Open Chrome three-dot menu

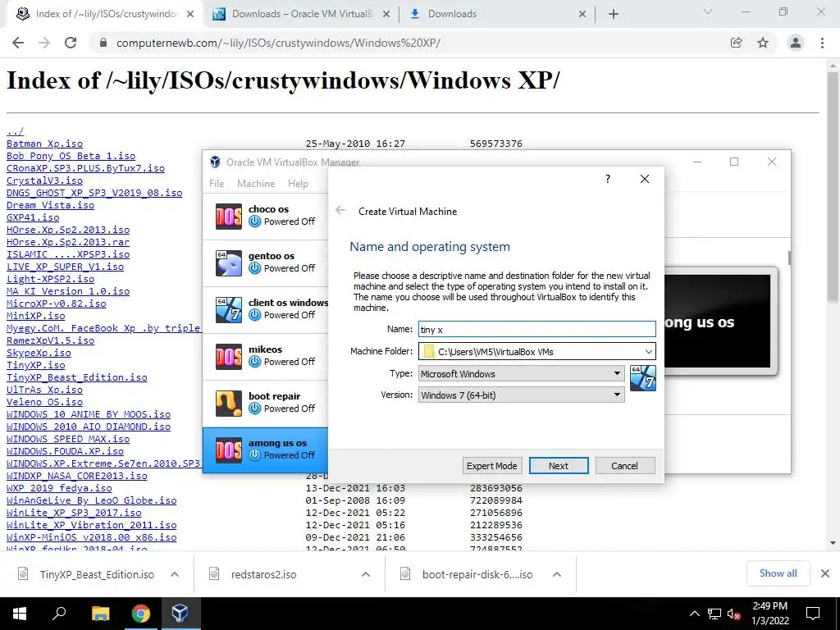(x=822, y=43)
